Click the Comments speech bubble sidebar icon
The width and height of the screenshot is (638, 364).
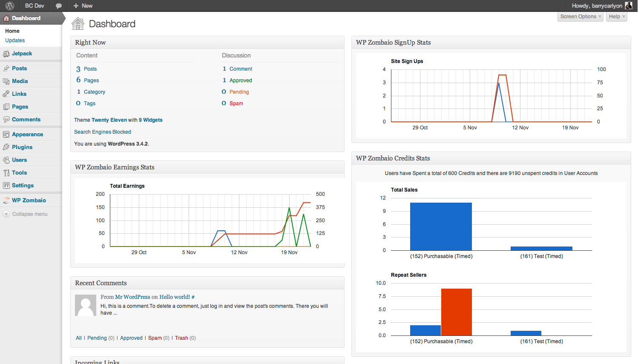tap(6, 120)
